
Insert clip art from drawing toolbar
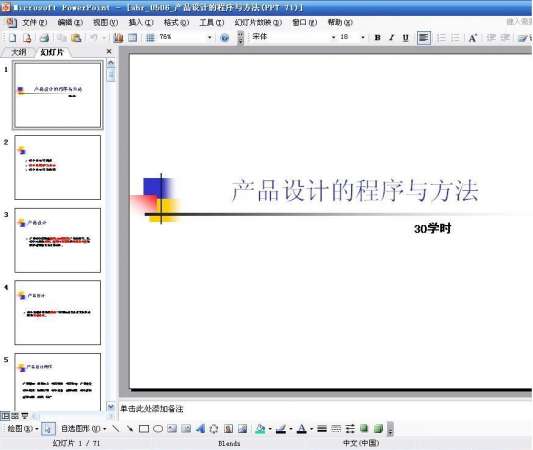click(228, 429)
